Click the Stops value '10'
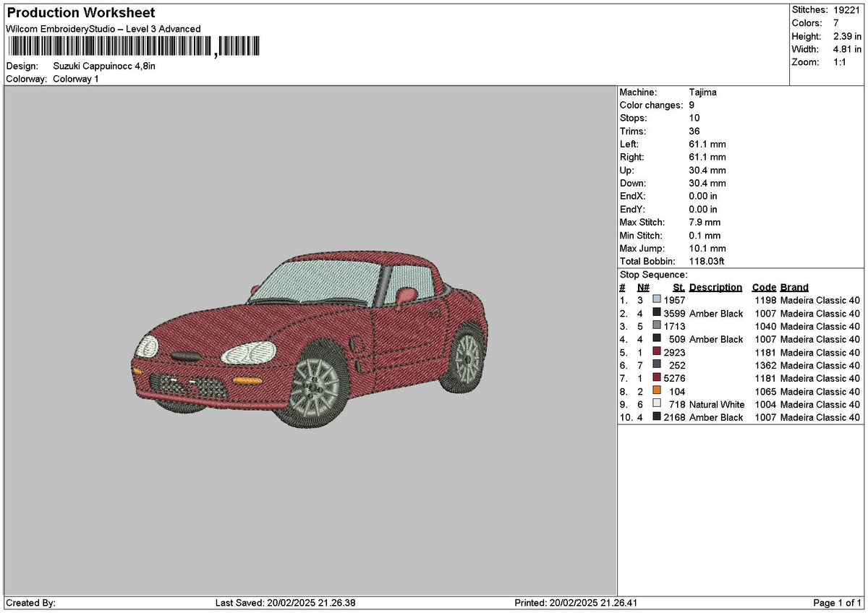This screenshot has width=868, height=613. point(694,119)
